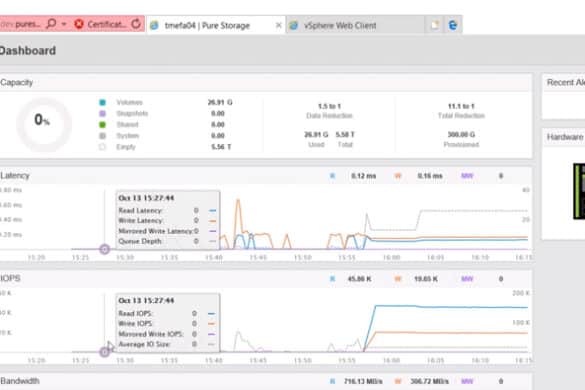
Task: Click the search magnifier icon in address bar
Action: [x=51, y=24]
